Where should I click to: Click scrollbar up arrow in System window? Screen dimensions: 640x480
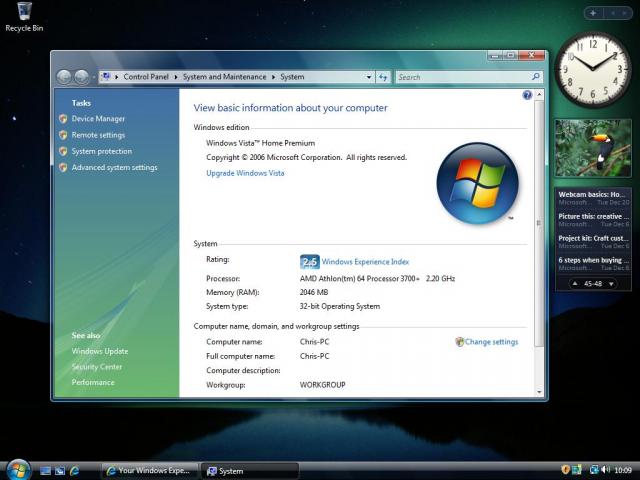(539, 95)
